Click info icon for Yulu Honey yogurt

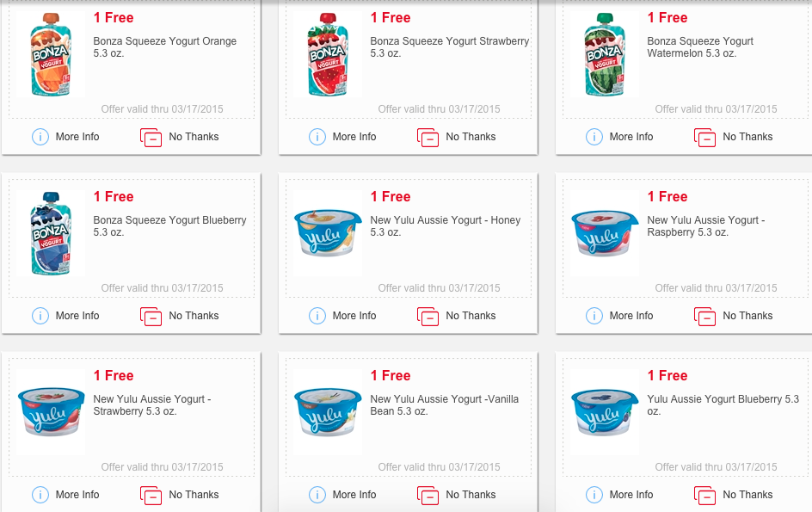[317, 316]
